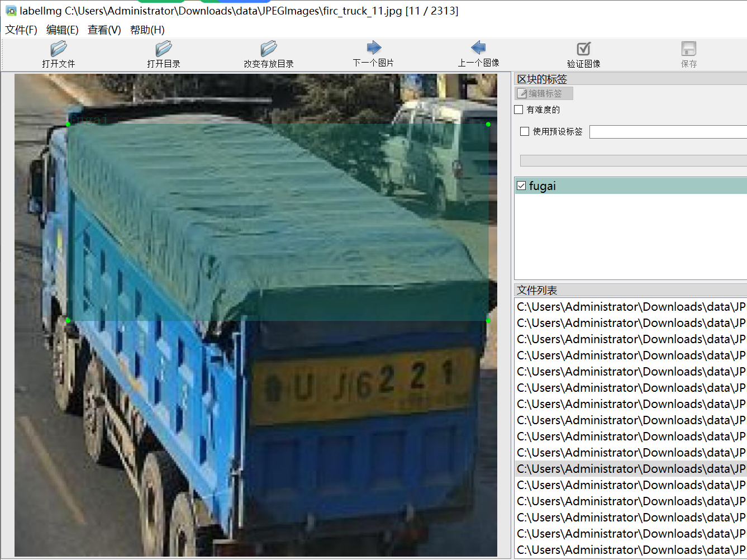Go to previous image (上一个图像)
Image resolution: width=747 pixels, height=560 pixels.
click(x=478, y=48)
